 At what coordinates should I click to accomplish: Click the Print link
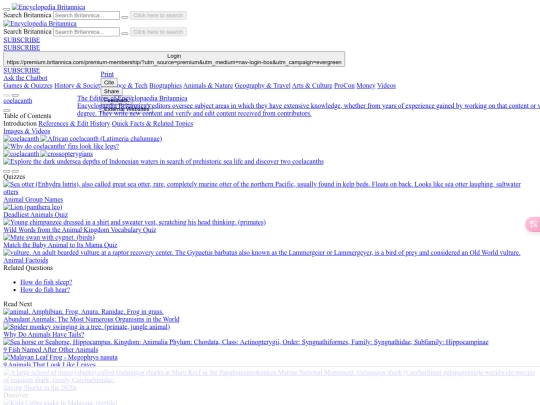coord(107,74)
